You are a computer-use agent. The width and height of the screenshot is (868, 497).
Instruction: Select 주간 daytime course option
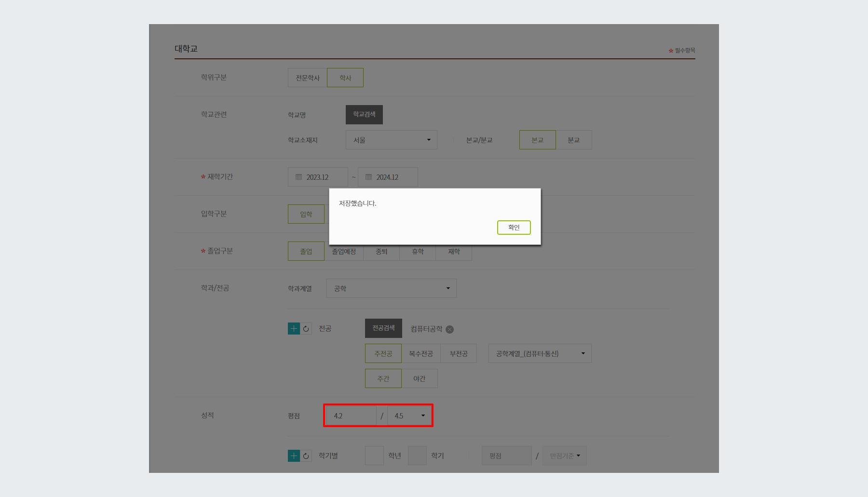pyautogui.click(x=383, y=378)
